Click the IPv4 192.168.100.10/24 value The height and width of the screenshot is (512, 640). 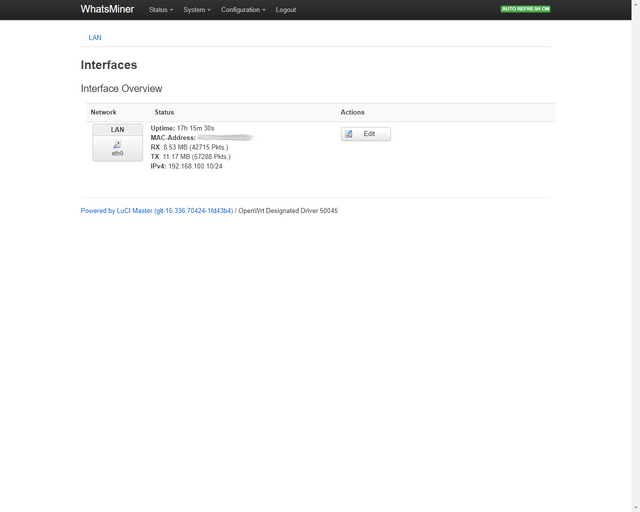195,166
